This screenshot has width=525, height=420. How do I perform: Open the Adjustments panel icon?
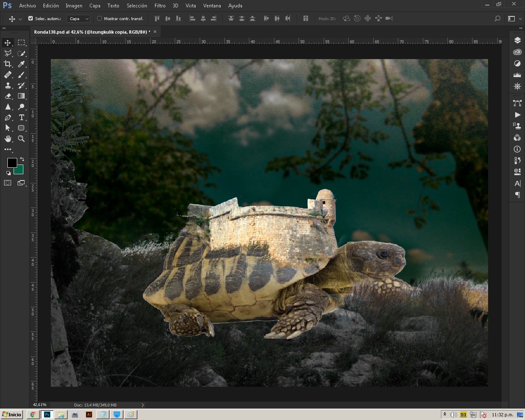[517, 64]
